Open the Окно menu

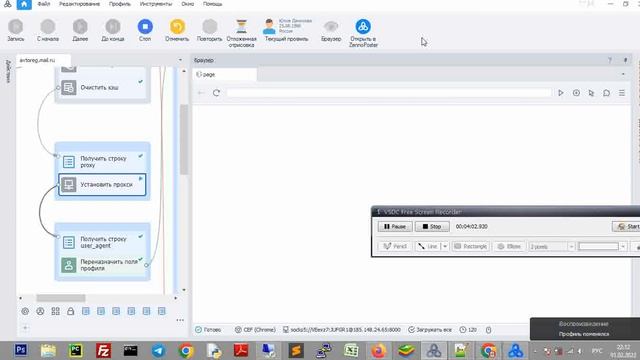pyautogui.click(x=188, y=4)
